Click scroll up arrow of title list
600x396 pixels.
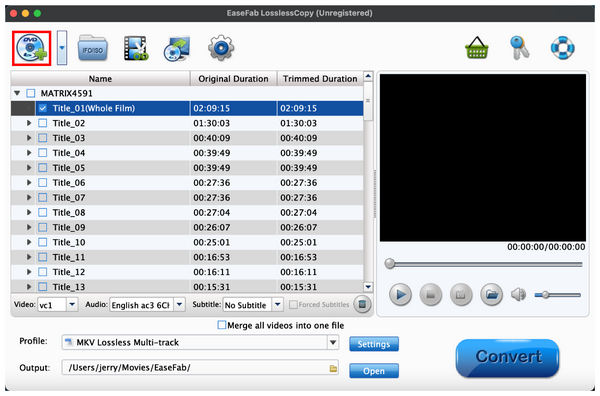click(368, 77)
